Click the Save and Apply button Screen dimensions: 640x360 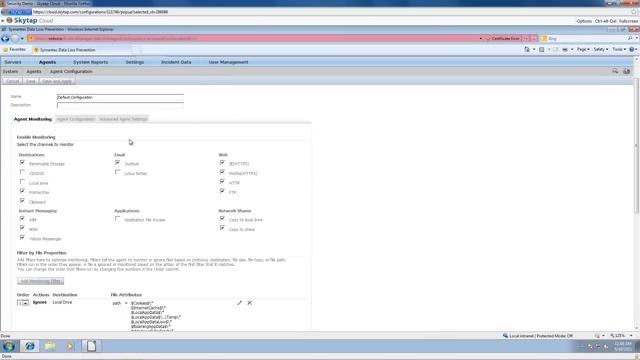tap(57, 81)
